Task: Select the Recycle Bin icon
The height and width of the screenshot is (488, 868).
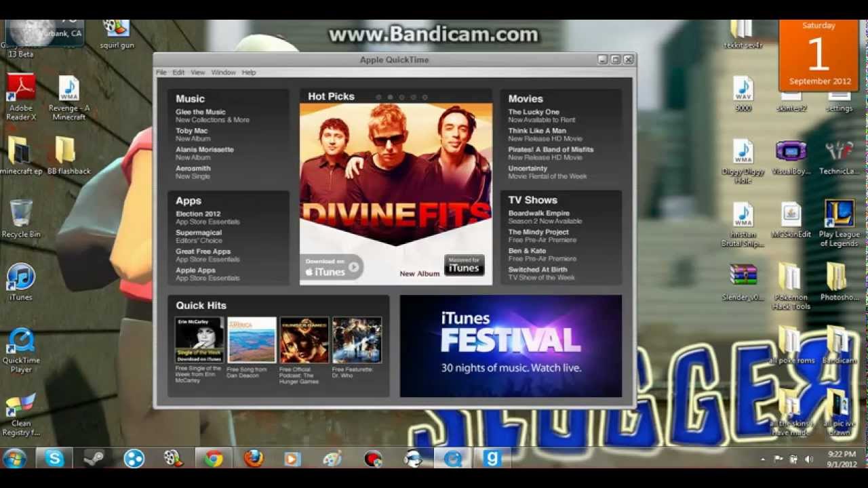Action: 21,218
